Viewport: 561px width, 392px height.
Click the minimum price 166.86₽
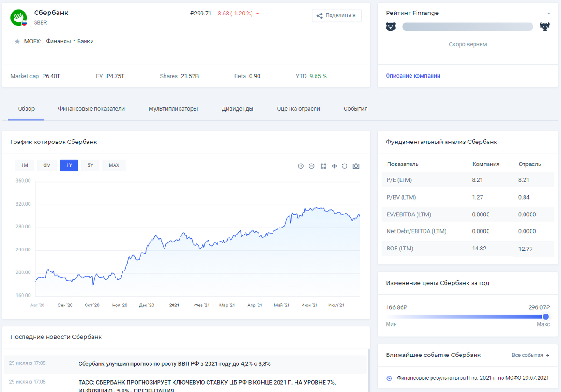tap(397, 307)
